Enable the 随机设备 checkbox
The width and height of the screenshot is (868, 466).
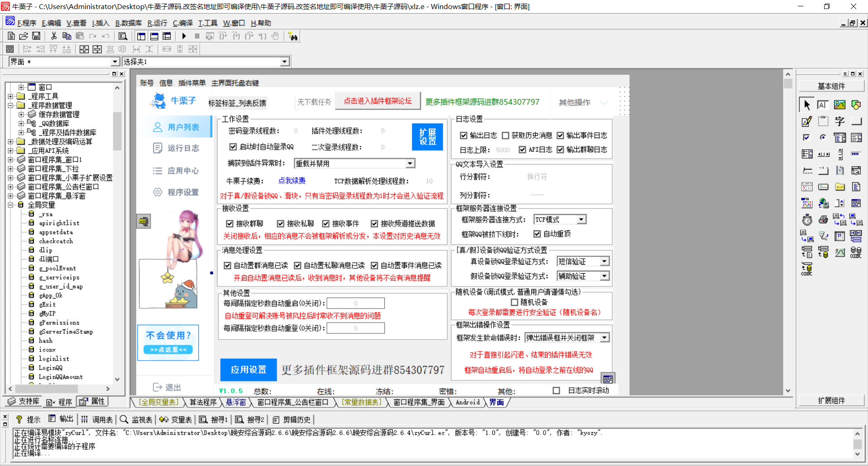click(514, 302)
